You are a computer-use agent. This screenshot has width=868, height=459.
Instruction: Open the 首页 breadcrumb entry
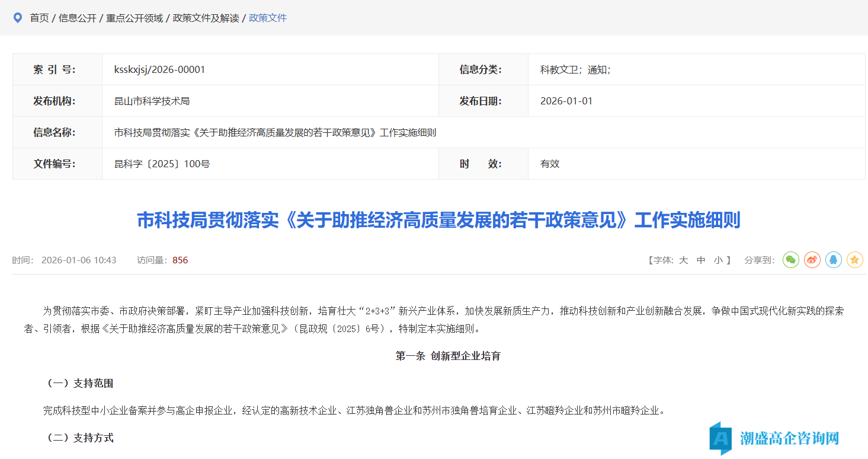[39, 18]
